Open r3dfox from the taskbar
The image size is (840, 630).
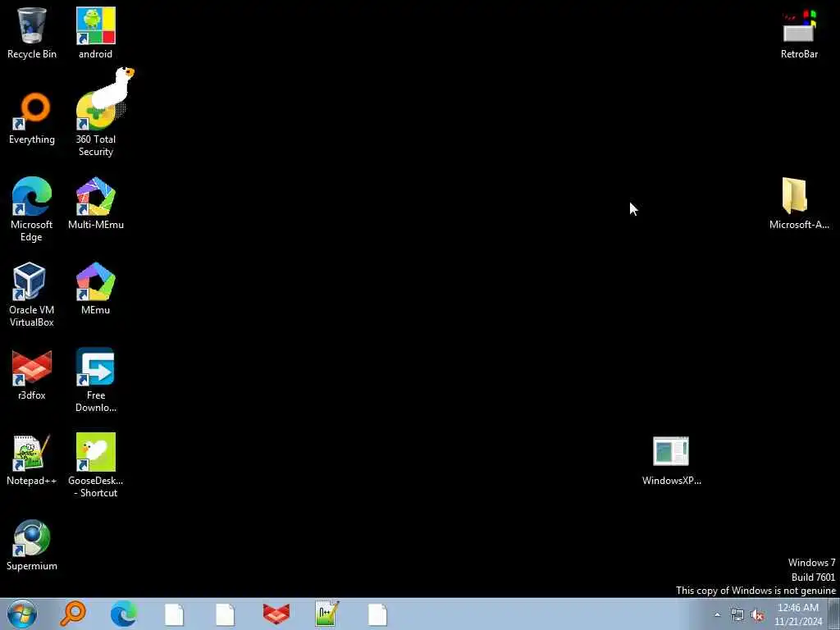[x=276, y=614]
